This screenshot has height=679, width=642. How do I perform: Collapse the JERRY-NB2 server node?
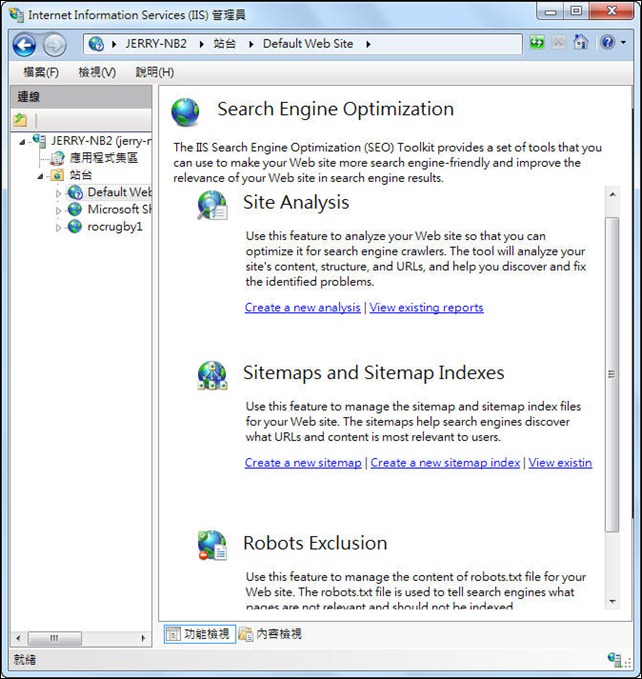point(22,142)
